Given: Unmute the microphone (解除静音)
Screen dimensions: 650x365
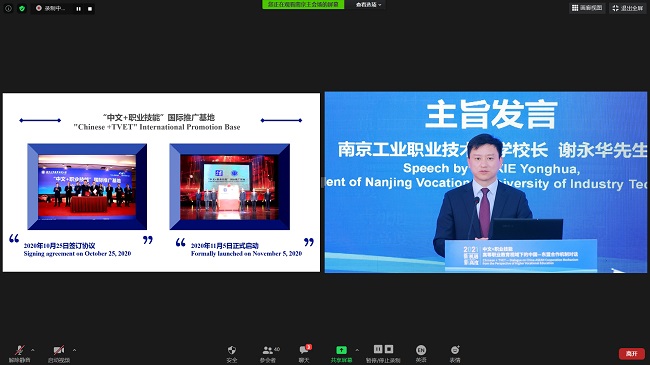Looking at the screenshot, I should (x=19, y=354).
